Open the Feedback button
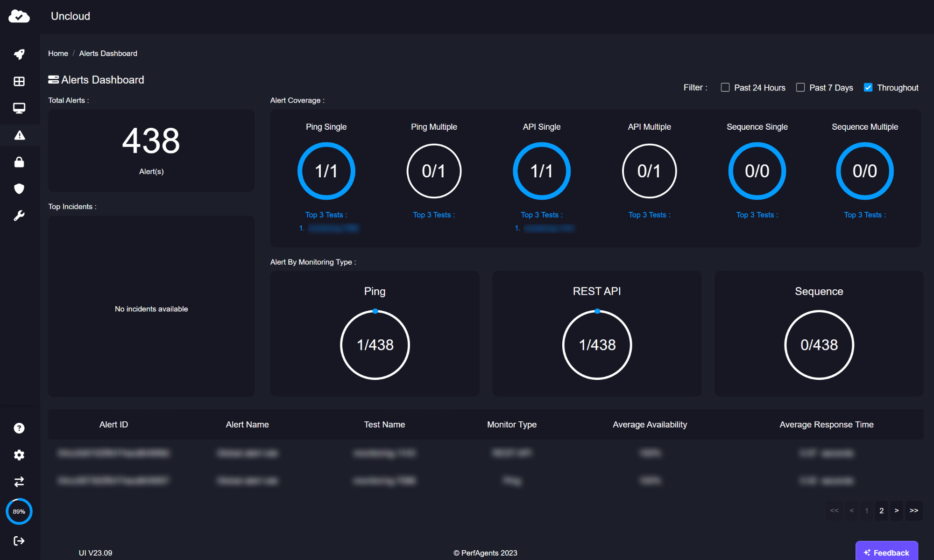This screenshot has height=560, width=934. tap(886, 552)
